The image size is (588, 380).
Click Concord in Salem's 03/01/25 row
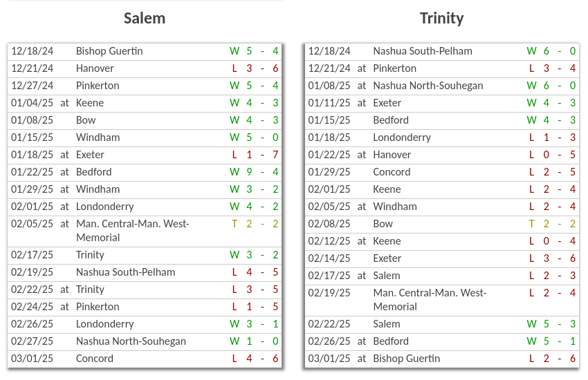click(x=95, y=359)
